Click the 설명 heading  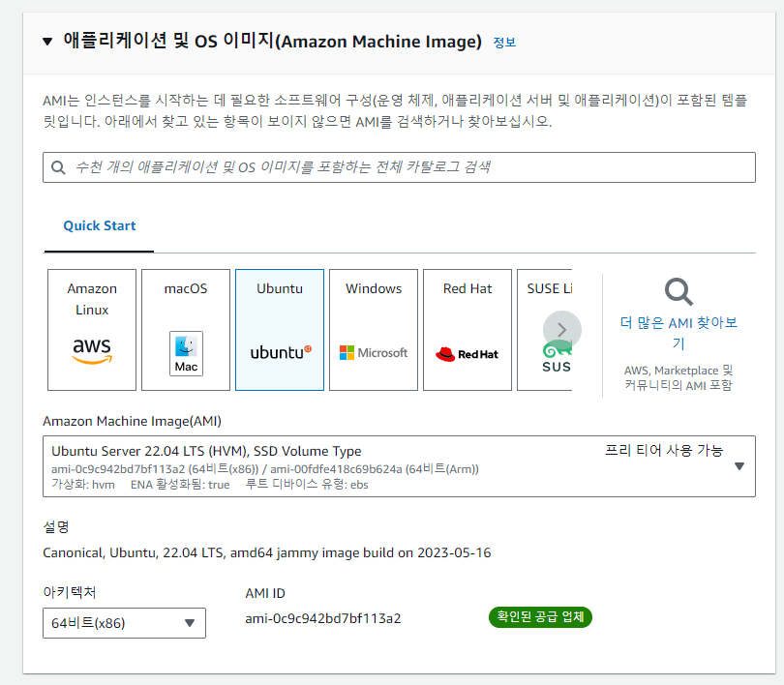56,526
